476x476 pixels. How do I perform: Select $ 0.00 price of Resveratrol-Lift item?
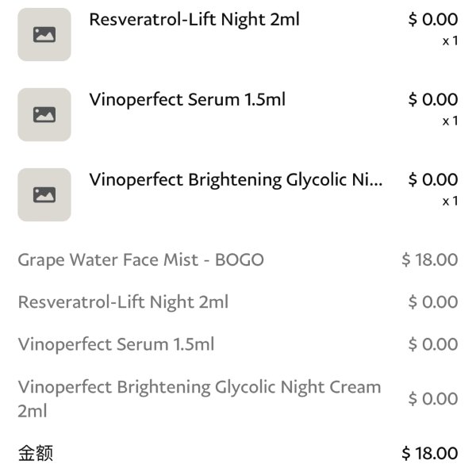coord(433,19)
